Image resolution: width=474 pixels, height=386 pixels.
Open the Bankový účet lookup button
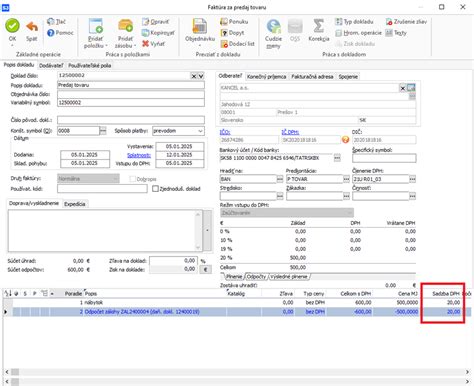[x=337, y=158]
